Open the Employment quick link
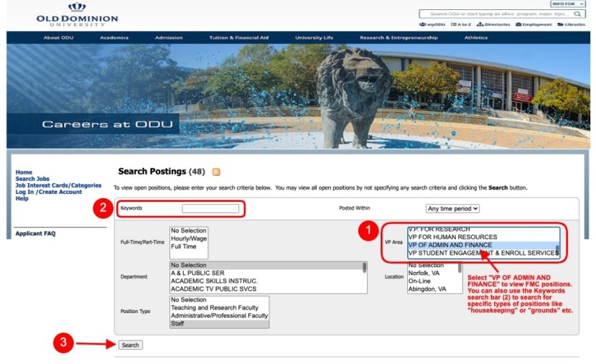This screenshot has height=364, width=596. [534, 24]
